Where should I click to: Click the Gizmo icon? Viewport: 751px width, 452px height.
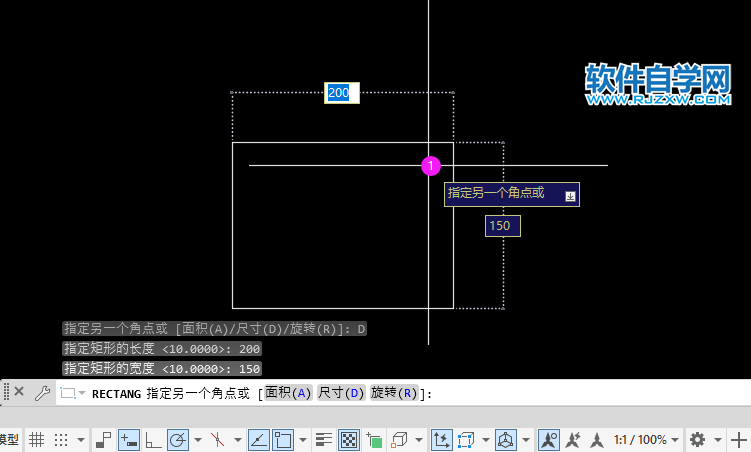pyautogui.click(x=506, y=440)
